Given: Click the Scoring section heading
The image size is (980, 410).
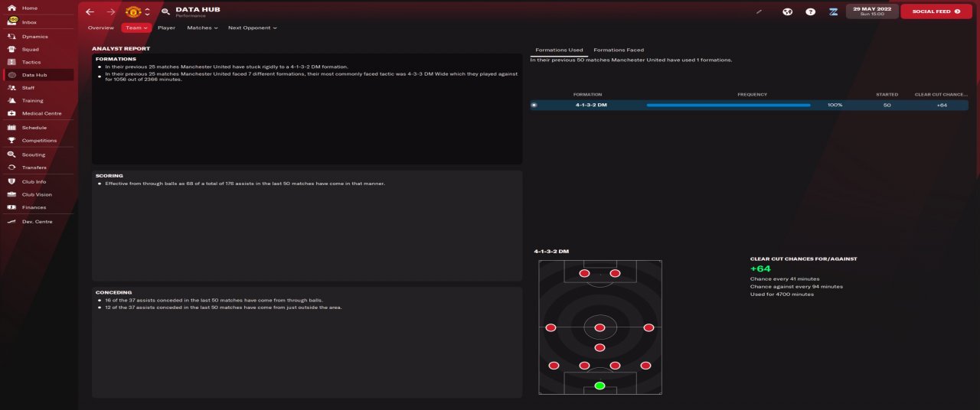Looking at the screenshot, I should 109,176.
